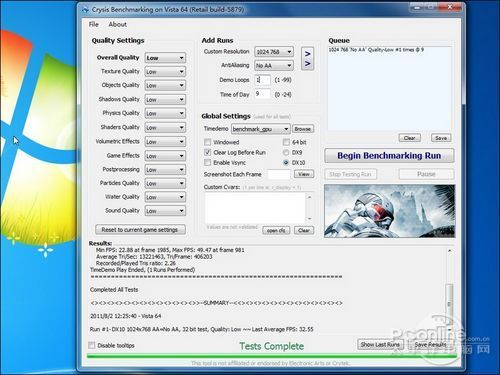Uncheck Clear Log Before Run
The image size is (500, 375).
pyautogui.click(x=207, y=152)
